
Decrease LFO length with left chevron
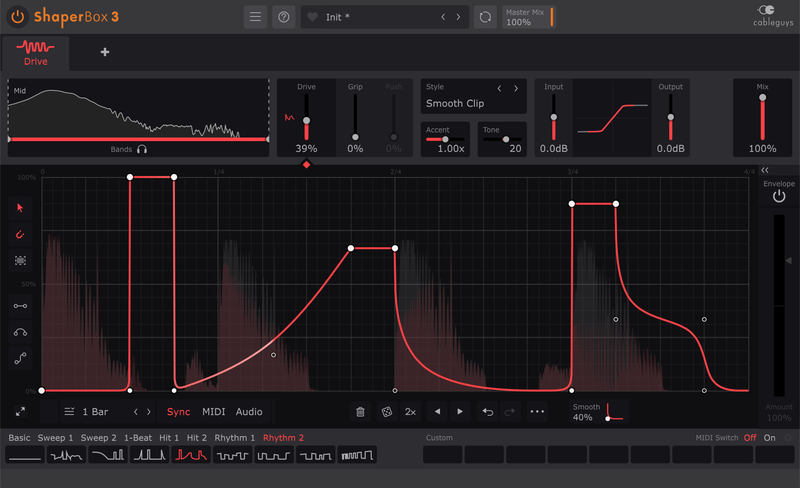[136, 411]
